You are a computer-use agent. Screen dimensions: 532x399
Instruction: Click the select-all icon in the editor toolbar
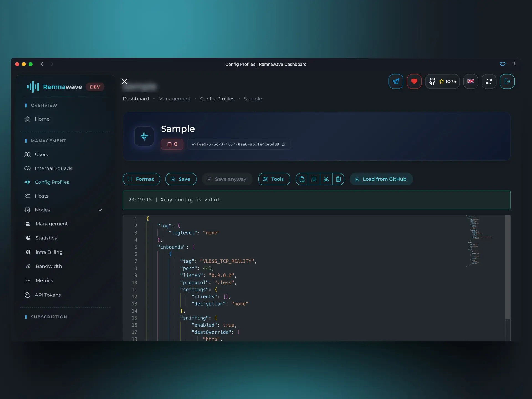pyautogui.click(x=314, y=179)
